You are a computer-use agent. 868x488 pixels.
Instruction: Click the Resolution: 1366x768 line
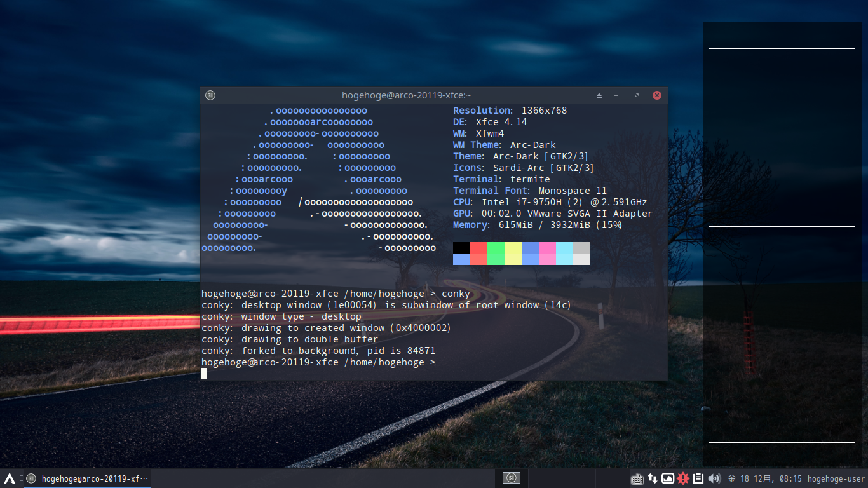[510, 111]
